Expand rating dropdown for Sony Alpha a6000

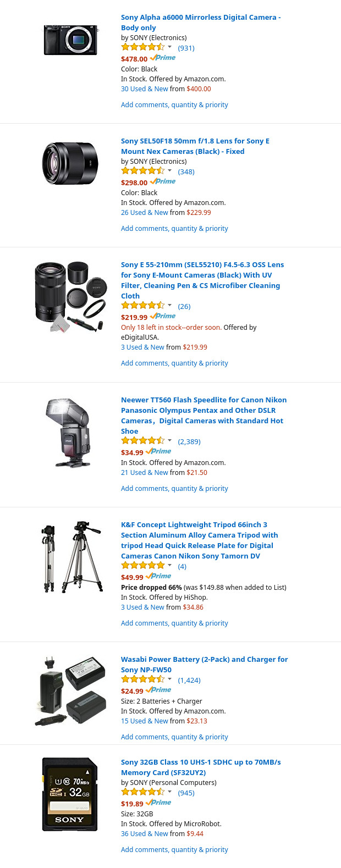pos(169,47)
